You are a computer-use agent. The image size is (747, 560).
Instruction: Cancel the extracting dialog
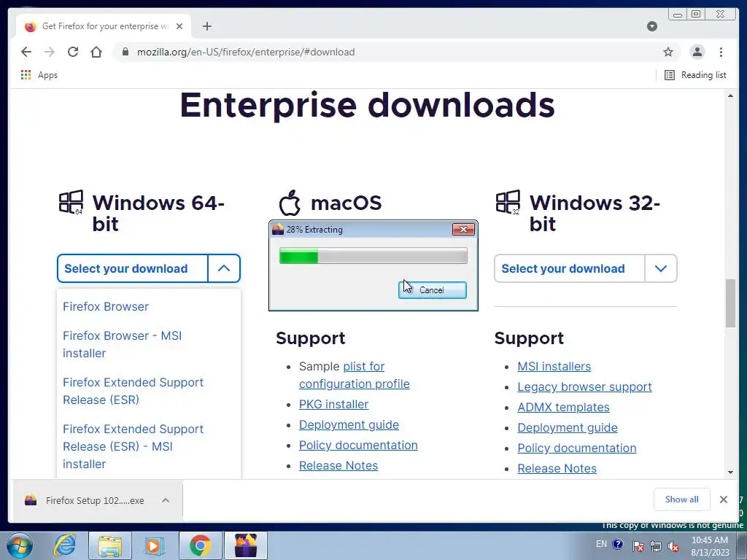point(432,290)
